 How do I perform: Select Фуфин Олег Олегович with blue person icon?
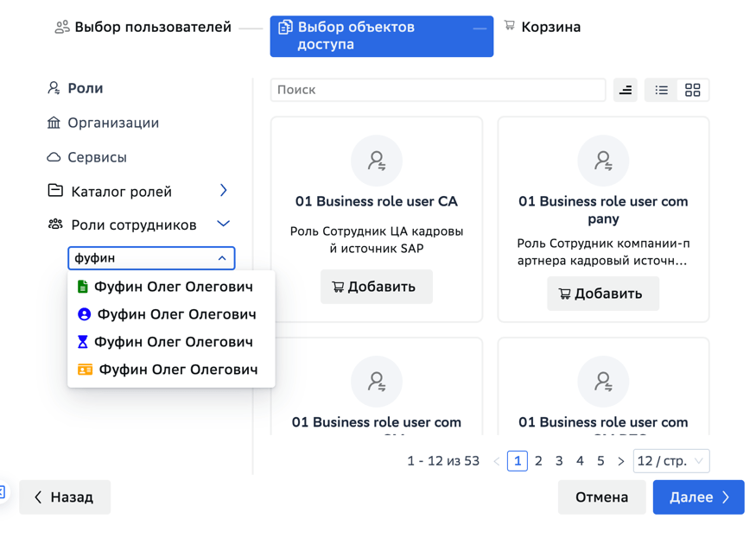[x=171, y=314]
